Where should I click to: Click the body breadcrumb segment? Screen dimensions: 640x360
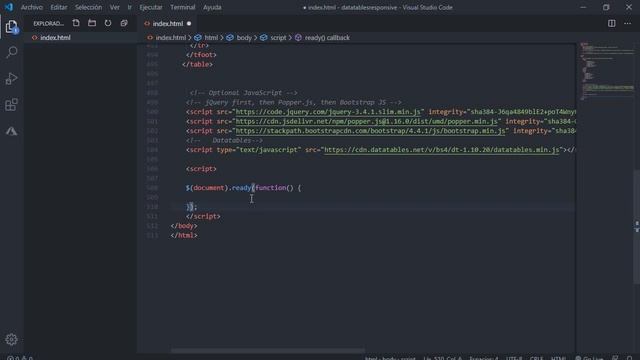pyautogui.click(x=244, y=38)
